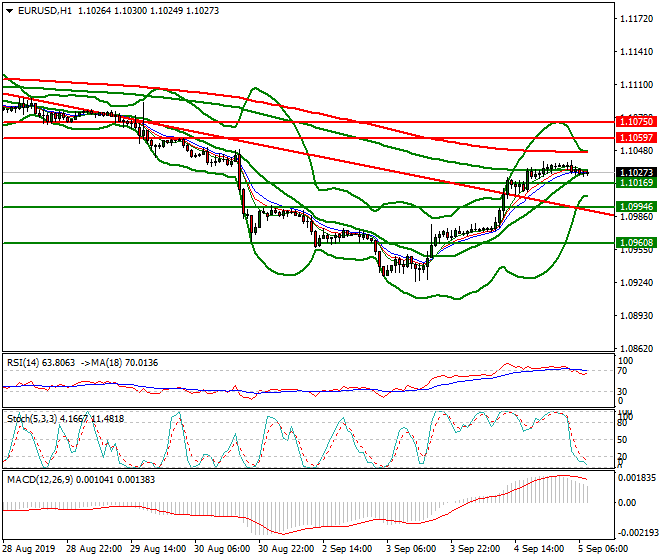Click the 1.11720 price scale value
The image size is (660, 560).
tap(637, 19)
